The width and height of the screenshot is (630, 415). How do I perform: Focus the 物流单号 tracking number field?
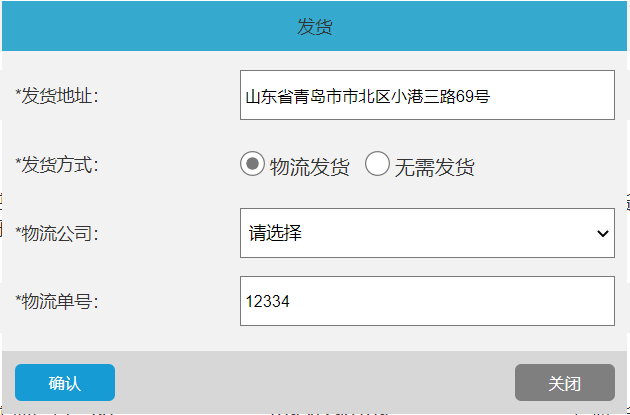(427, 301)
